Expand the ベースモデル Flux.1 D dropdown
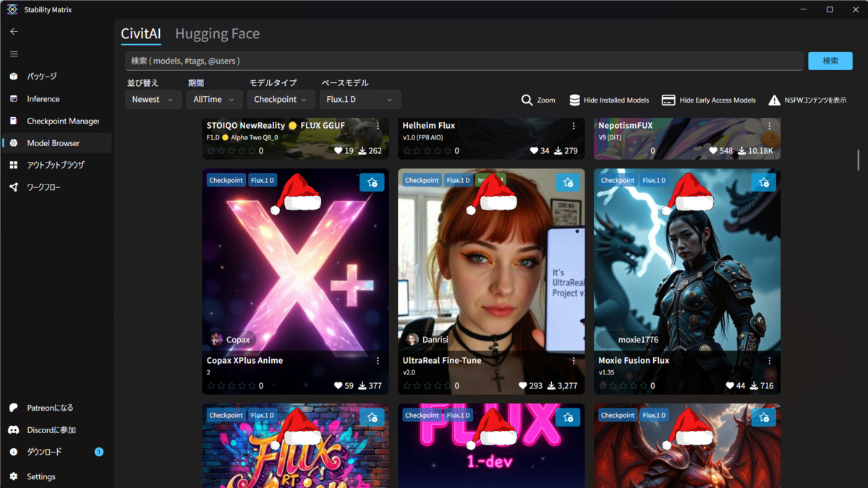The height and width of the screenshot is (488, 868). click(360, 100)
